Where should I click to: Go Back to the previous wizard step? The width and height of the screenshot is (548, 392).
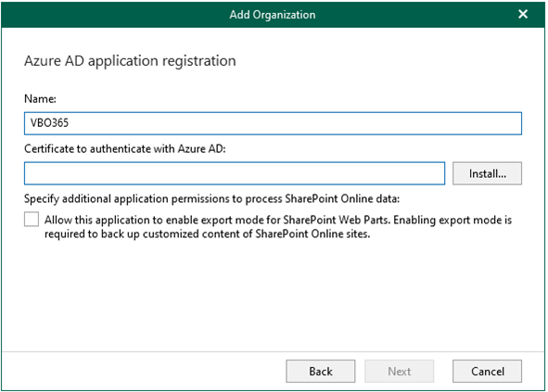[321, 371]
